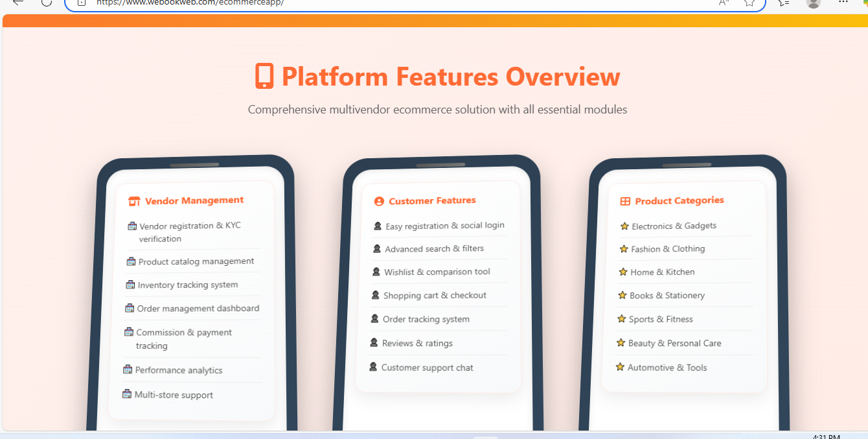Click the address bar URL field
Screen dimensions: 868x439
click(389, 3)
